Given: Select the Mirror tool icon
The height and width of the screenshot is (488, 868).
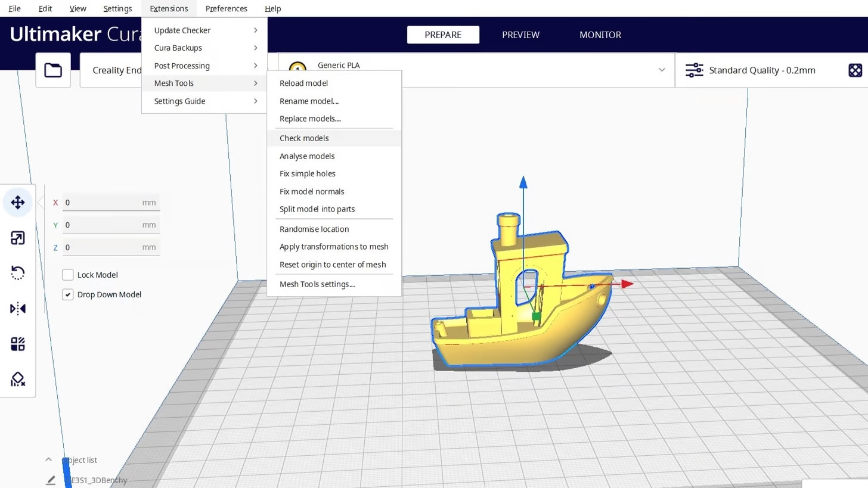Looking at the screenshot, I should pyautogui.click(x=18, y=309).
